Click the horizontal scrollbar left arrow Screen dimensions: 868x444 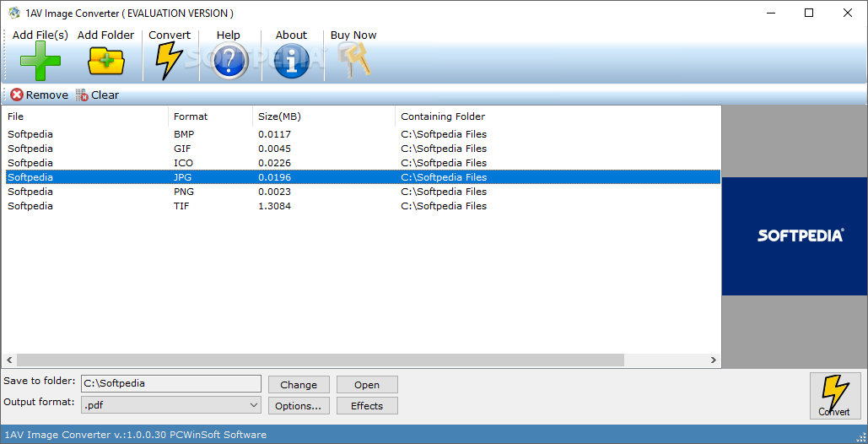(x=8, y=360)
